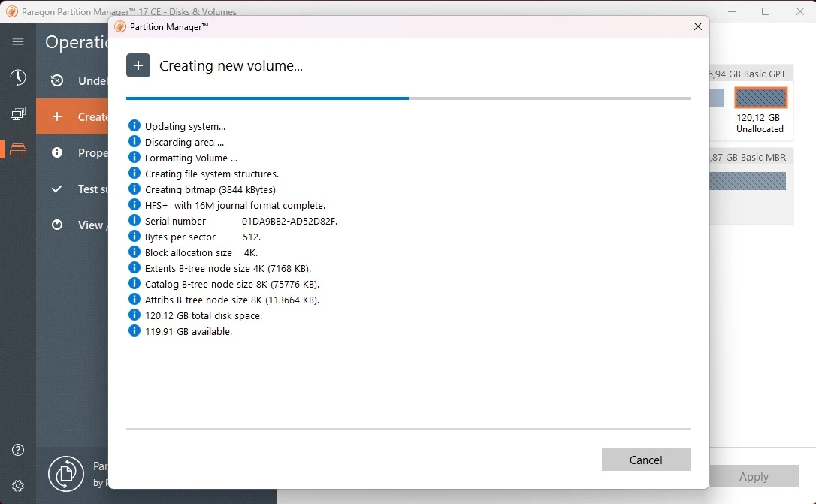Click the Undelete operation icon
Image resolution: width=816 pixels, height=504 pixels.
(56, 80)
